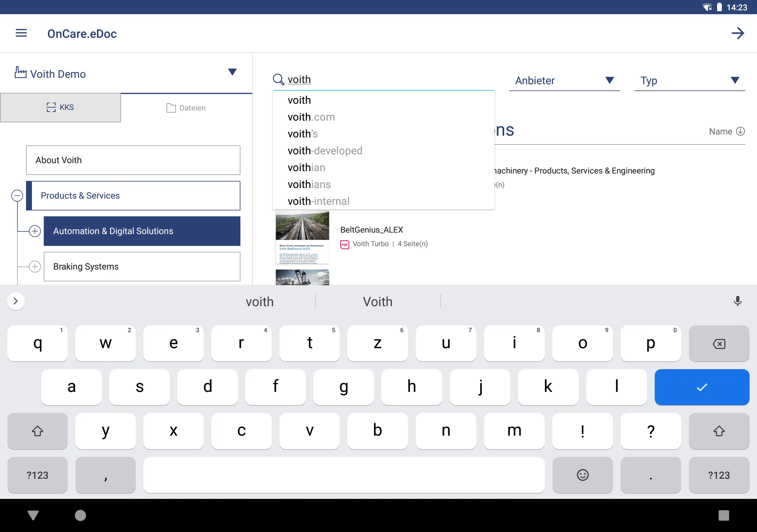Select voith.com autocomplete suggestion
The width and height of the screenshot is (757, 532).
click(312, 117)
